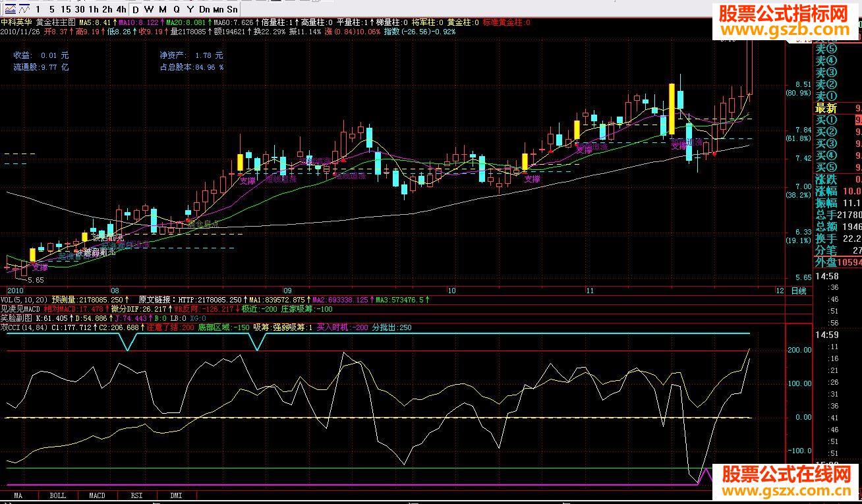The image size is (862, 504).
Task: Toggle the weekly W period button
Action: coord(148,9)
